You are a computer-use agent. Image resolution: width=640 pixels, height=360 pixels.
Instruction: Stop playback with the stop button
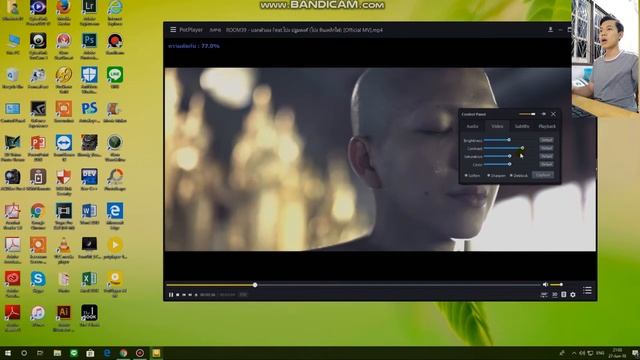(x=178, y=295)
